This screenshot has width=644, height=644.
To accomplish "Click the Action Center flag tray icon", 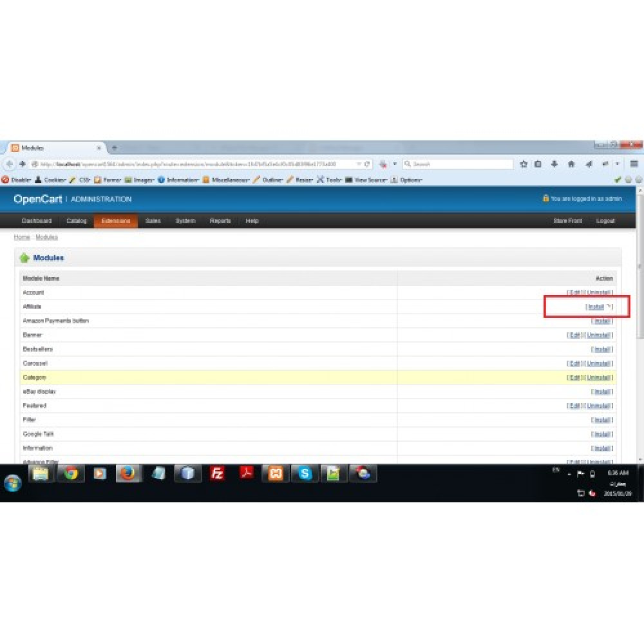I will (x=580, y=474).
